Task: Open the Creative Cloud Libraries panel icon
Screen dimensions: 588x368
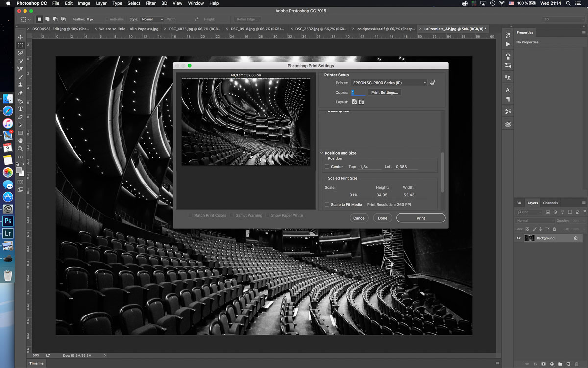Action: [508, 124]
